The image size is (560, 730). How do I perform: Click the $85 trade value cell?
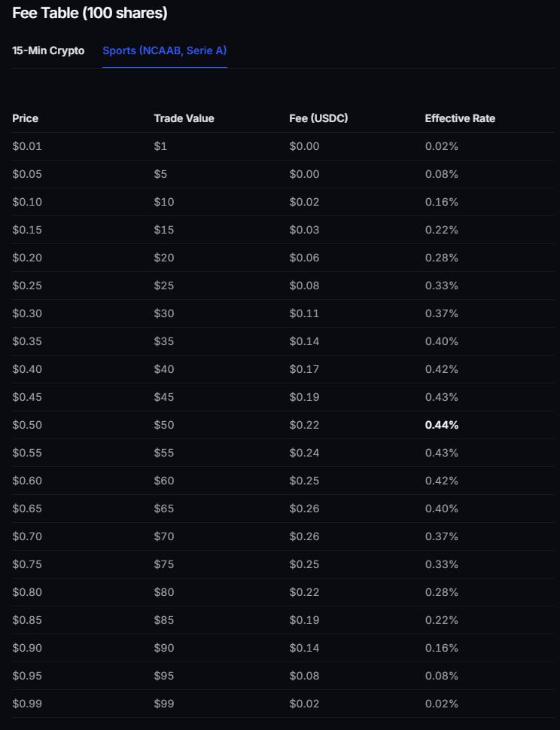pyautogui.click(x=164, y=620)
